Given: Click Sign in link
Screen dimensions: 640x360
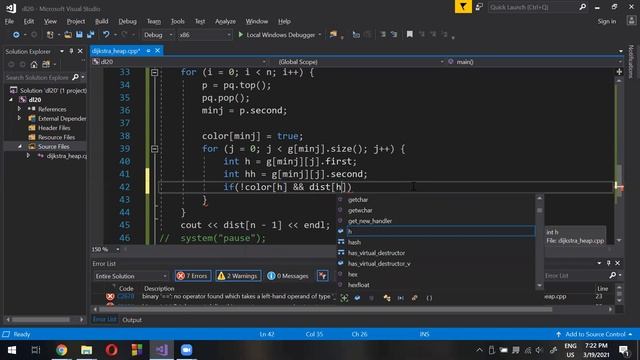Looking at the screenshot, I should (607, 21).
